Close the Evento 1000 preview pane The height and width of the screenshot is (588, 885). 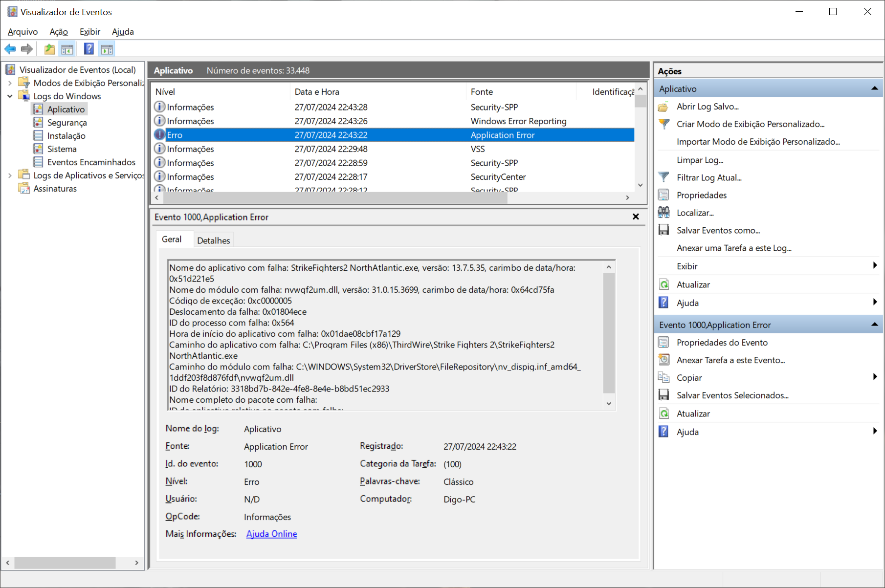[636, 217]
